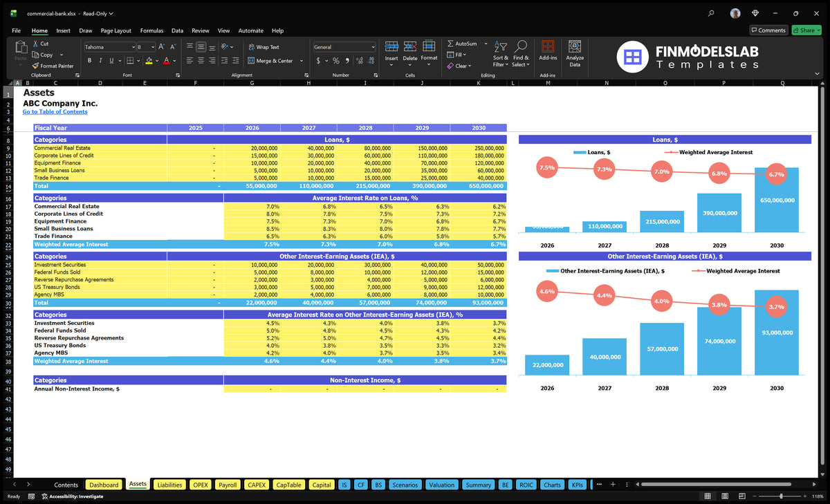Open the Add-ins pane

coord(548,50)
